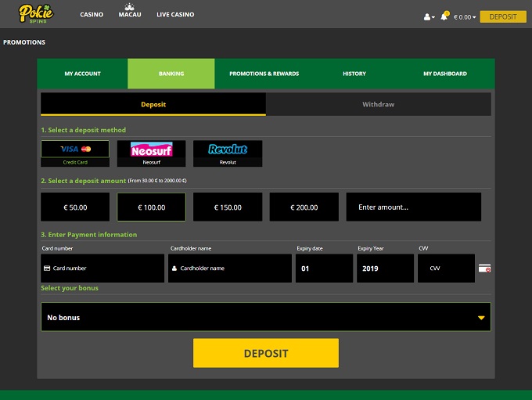Click the Pokie Spins logo
Viewport: 532px width, 400px height.
36,14
